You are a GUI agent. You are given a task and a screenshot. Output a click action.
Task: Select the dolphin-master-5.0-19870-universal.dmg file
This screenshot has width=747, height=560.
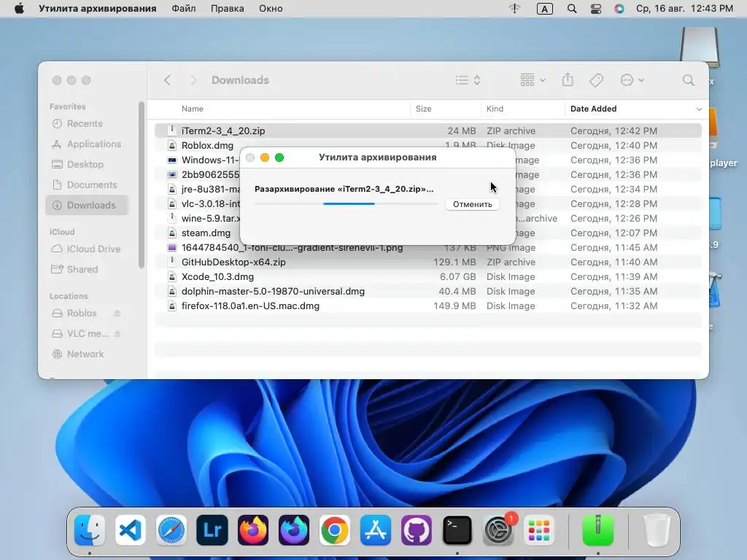click(427, 292)
